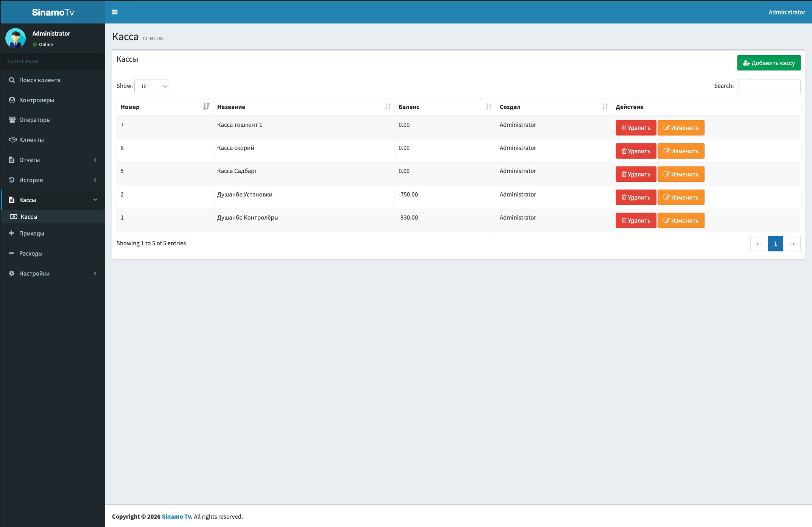This screenshot has height=527, width=812.
Task: Click the plus icon beside Приходы
Action: (x=11, y=233)
